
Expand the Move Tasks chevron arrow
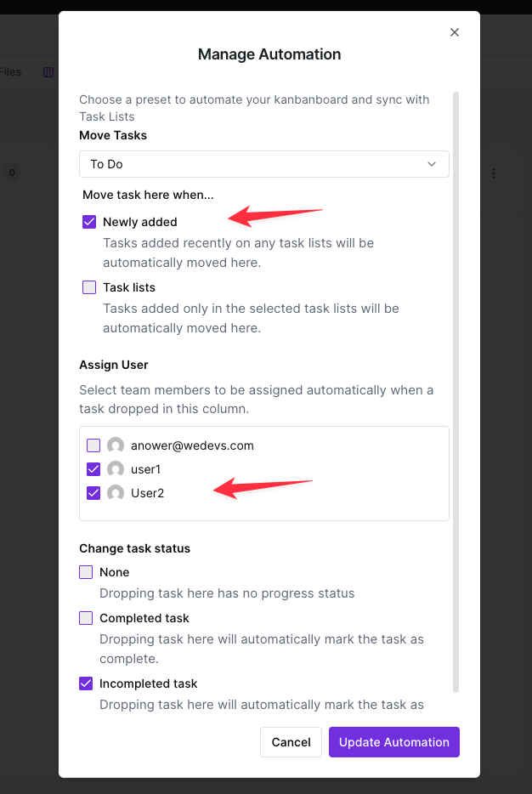pos(432,164)
